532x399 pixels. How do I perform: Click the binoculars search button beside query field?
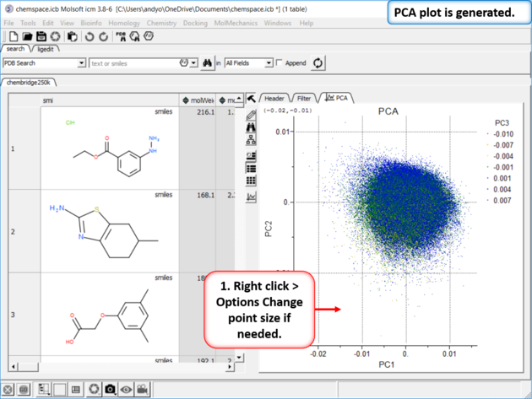pyautogui.click(x=206, y=63)
